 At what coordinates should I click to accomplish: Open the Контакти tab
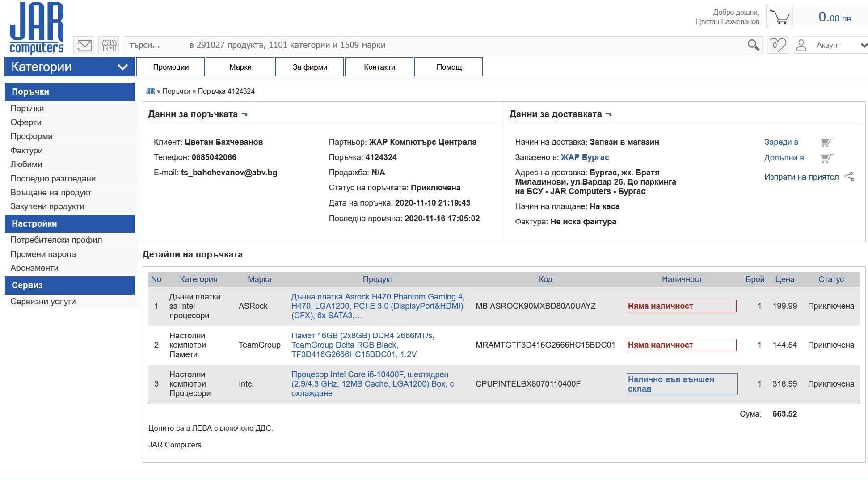379,67
